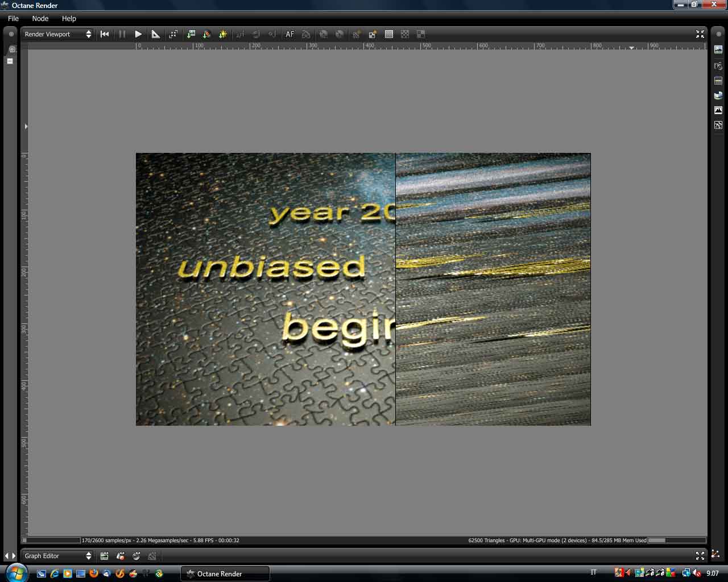Click the material picker icon in toolbar
Screen dimensions: 728x582
pyautogui.click(x=207, y=34)
